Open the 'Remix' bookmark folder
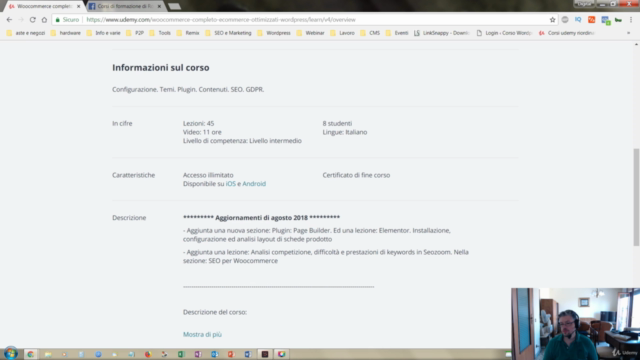This screenshot has width=640, height=360. pyautogui.click(x=188, y=33)
